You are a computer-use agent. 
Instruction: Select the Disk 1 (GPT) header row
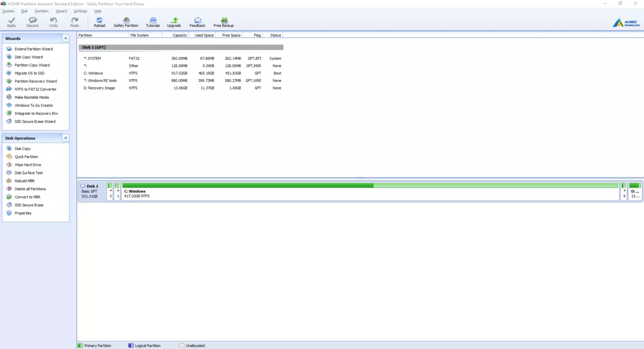click(x=181, y=47)
